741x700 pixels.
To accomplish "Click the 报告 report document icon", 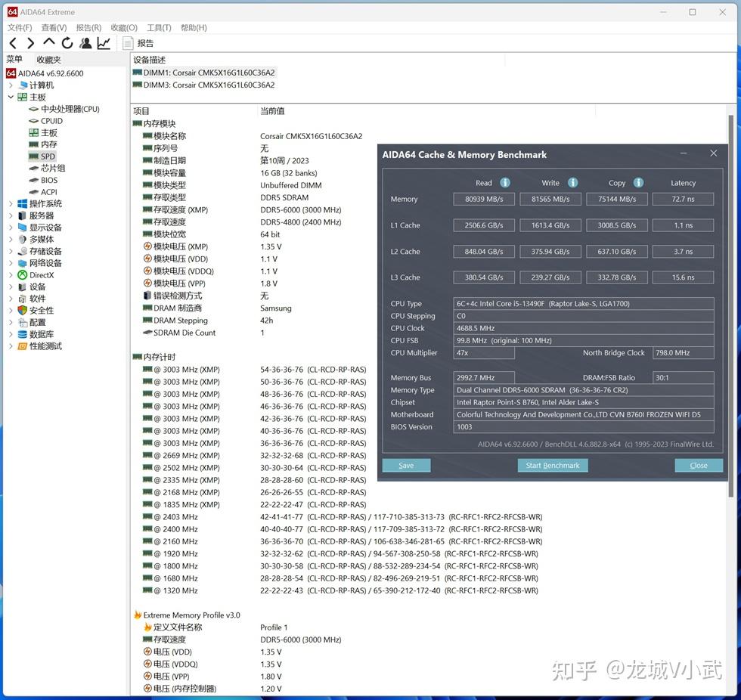I will click(x=128, y=43).
